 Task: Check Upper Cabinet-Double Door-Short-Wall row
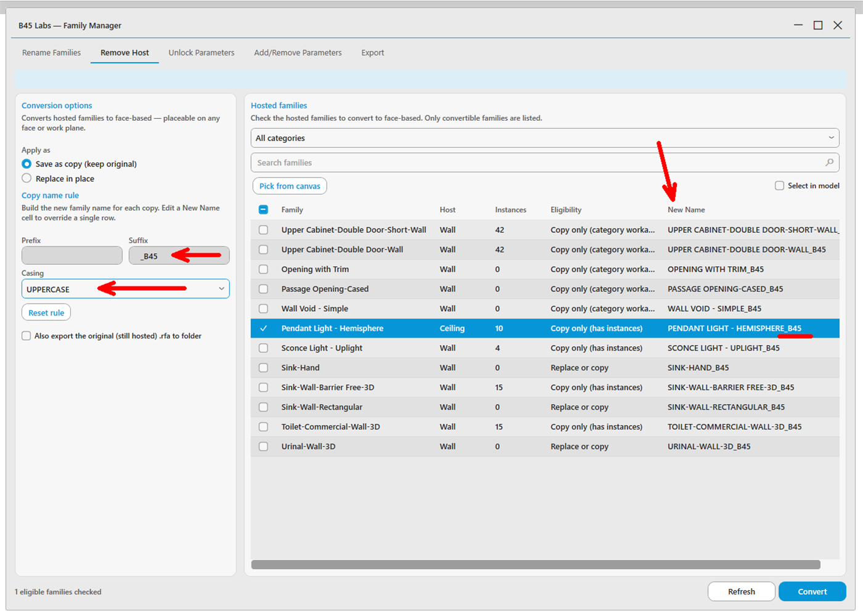(263, 230)
